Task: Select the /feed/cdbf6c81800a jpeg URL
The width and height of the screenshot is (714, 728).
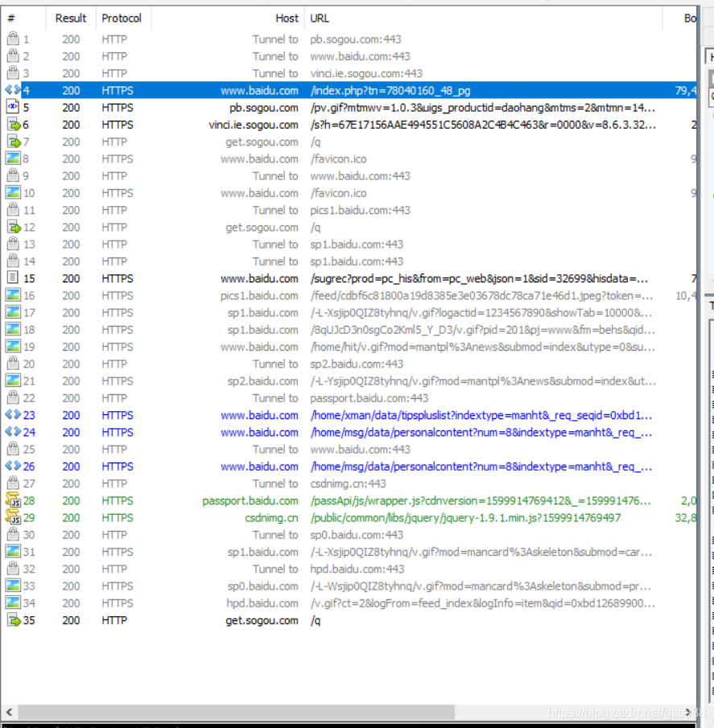Action: tap(481, 296)
